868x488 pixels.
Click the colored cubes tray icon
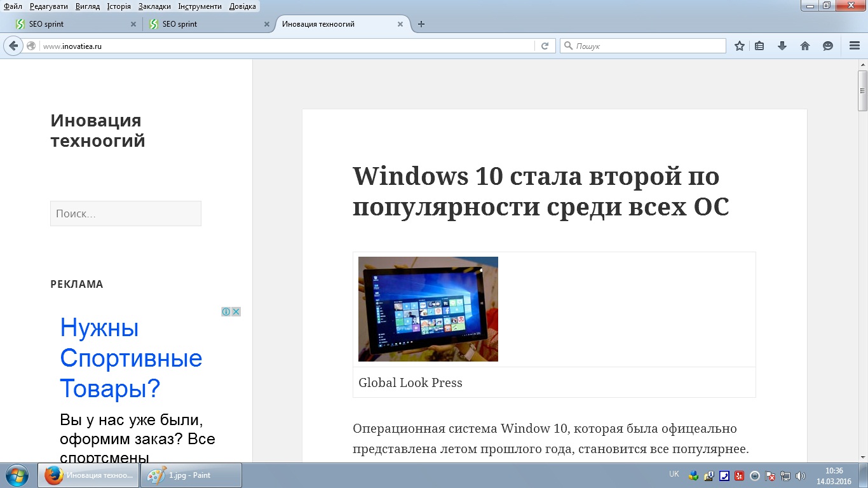pyautogui.click(x=694, y=475)
